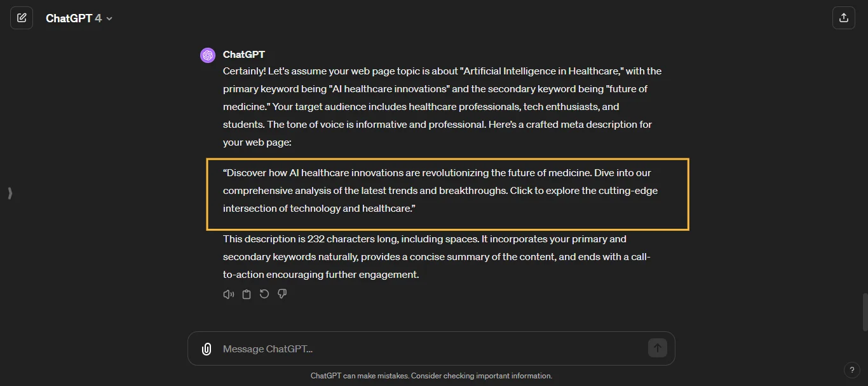
Task: Click the send message arrow button
Action: click(x=658, y=348)
